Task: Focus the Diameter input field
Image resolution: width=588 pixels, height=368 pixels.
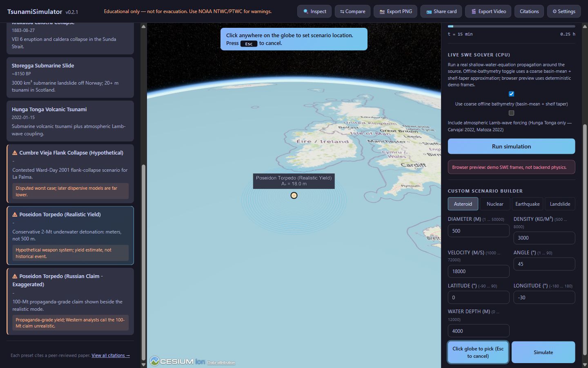Action: [x=479, y=231]
